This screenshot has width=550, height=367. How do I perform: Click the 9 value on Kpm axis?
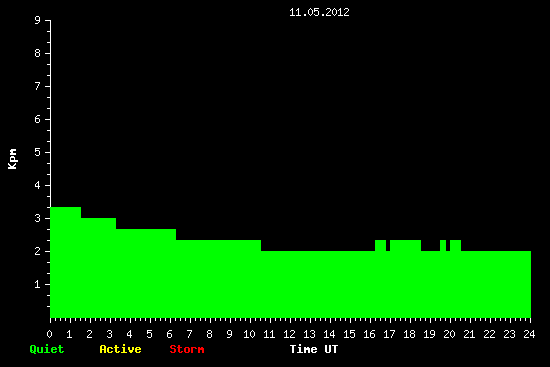click(38, 20)
